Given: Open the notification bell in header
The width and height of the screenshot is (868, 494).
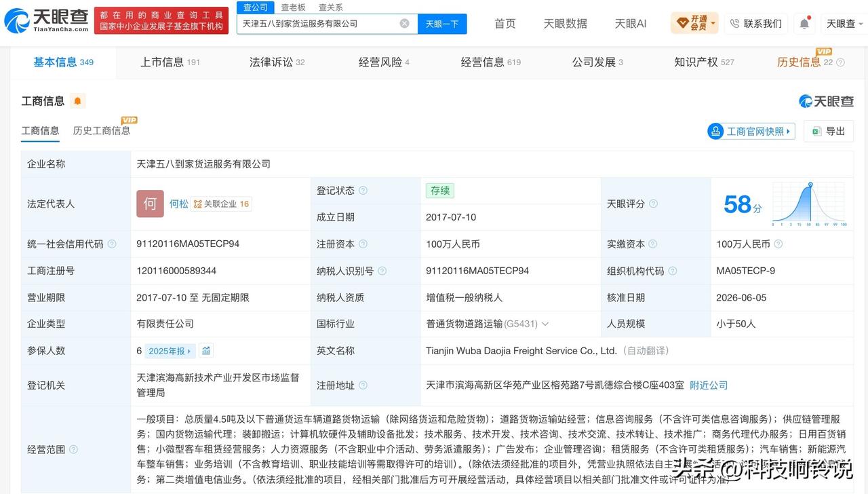Looking at the screenshot, I should [x=804, y=24].
